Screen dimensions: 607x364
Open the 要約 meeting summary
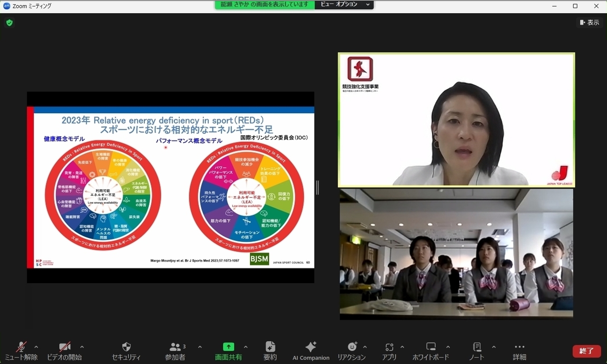pos(270,351)
